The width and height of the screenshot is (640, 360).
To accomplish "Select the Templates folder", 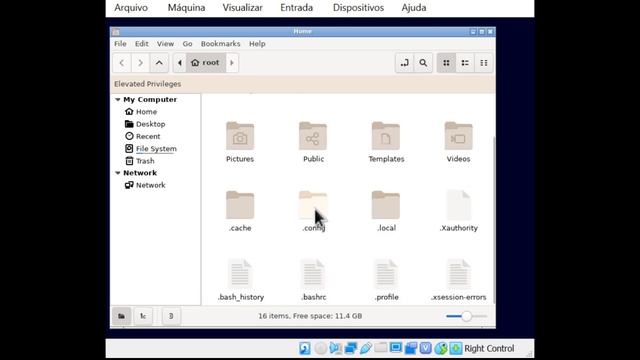I will click(x=386, y=142).
